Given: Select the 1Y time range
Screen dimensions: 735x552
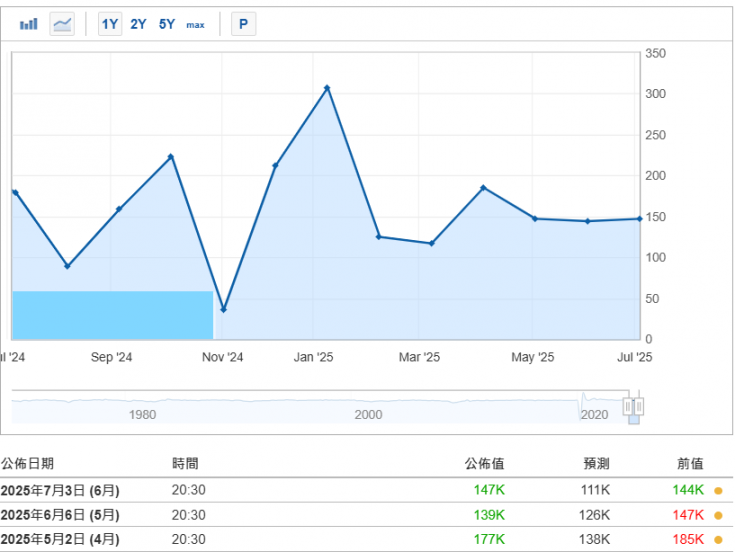Looking at the screenshot, I should [x=110, y=24].
